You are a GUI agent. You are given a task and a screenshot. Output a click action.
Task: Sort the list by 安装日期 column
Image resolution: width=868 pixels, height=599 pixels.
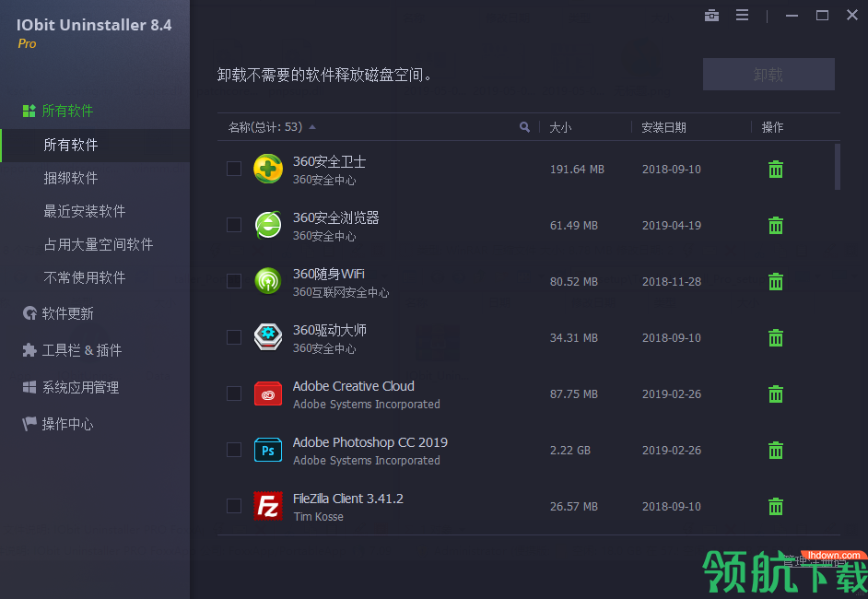(663, 128)
